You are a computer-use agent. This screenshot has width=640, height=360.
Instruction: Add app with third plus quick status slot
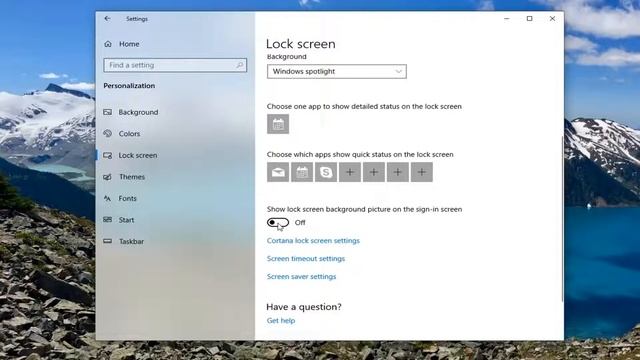[398, 172]
